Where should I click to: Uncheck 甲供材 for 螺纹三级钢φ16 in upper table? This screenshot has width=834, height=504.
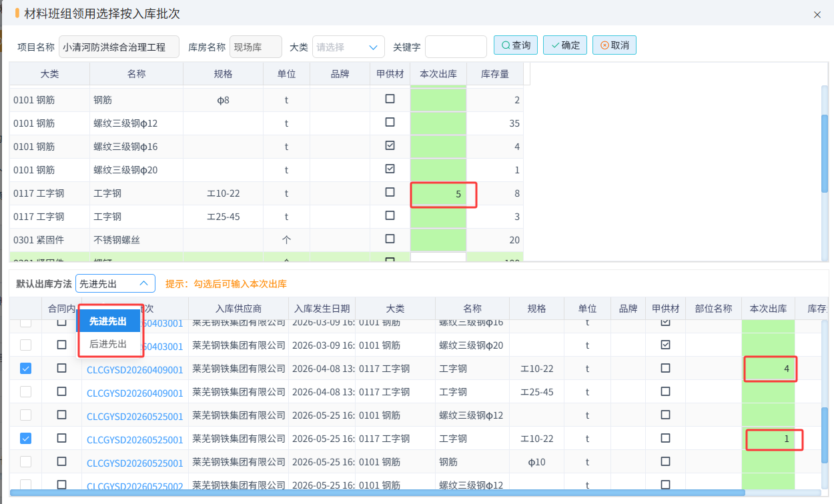390,145
